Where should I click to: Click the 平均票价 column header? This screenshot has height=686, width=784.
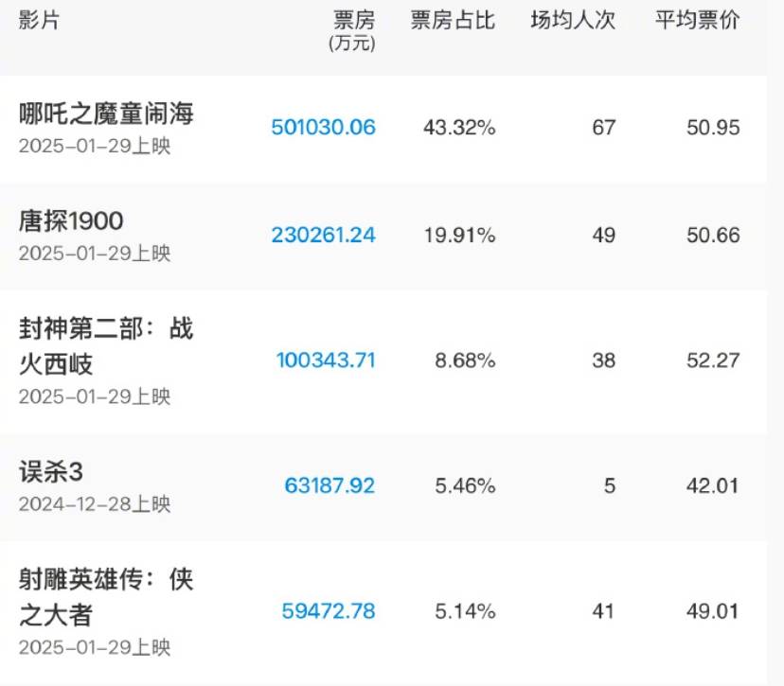[698, 21]
